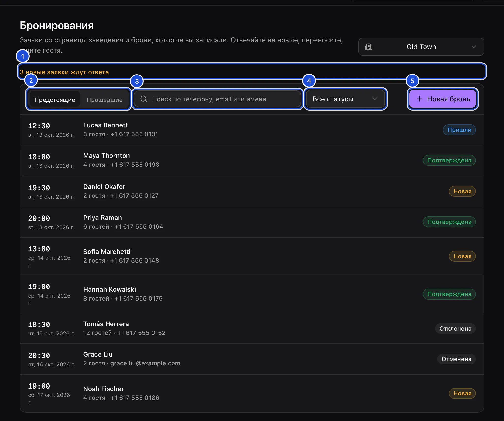Expand the Old Town venue dropdown chevron
504x421 pixels.
(474, 47)
